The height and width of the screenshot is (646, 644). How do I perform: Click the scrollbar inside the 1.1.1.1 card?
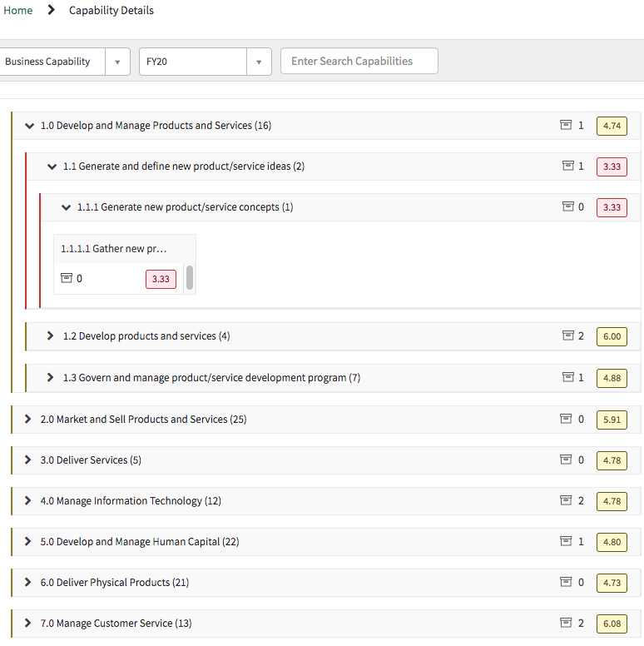(x=190, y=278)
